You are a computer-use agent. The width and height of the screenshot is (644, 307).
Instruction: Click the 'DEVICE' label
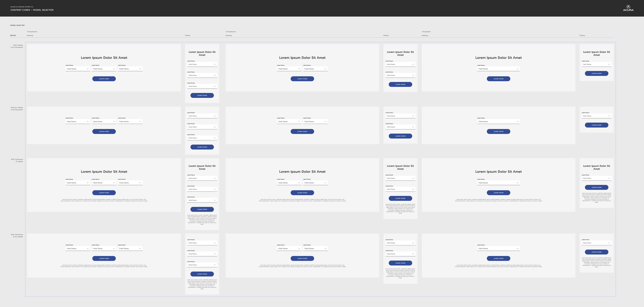pos(13,36)
